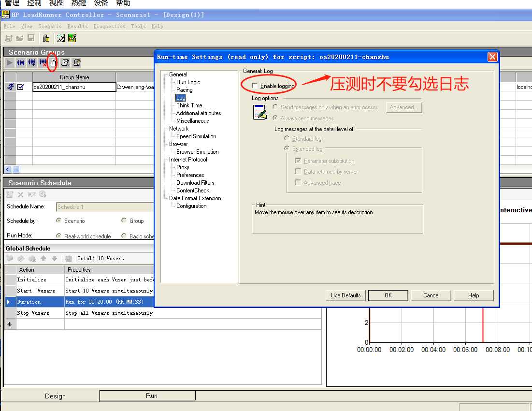Image resolution: width=532 pixels, height=411 pixels.
Task: Open the Load Generators icon
Action: pyautogui.click(x=46, y=38)
